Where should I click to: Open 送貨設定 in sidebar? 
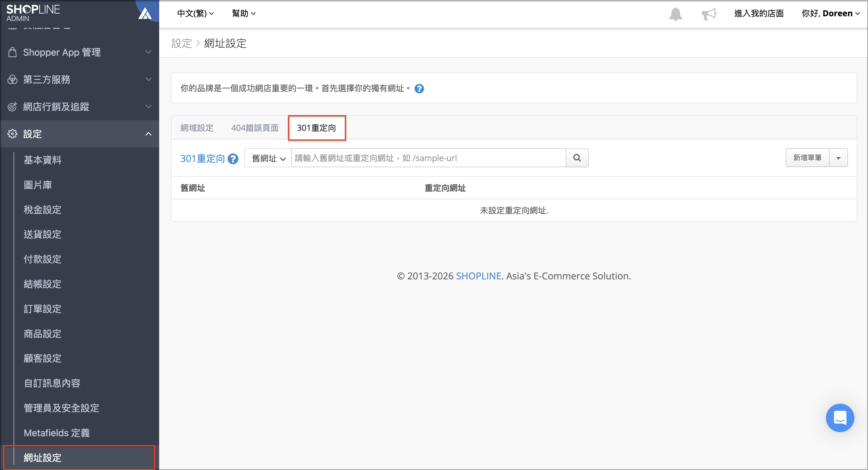click(x=43, y=234)
